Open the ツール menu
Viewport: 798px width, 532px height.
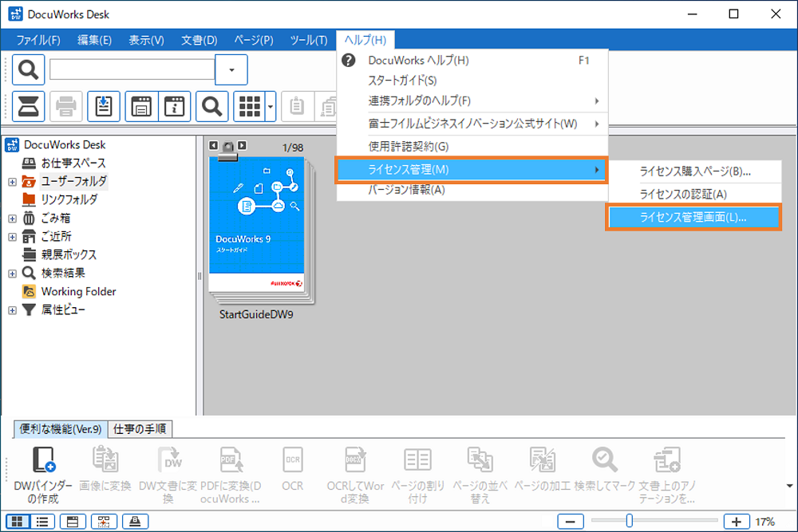click(308, 40)
